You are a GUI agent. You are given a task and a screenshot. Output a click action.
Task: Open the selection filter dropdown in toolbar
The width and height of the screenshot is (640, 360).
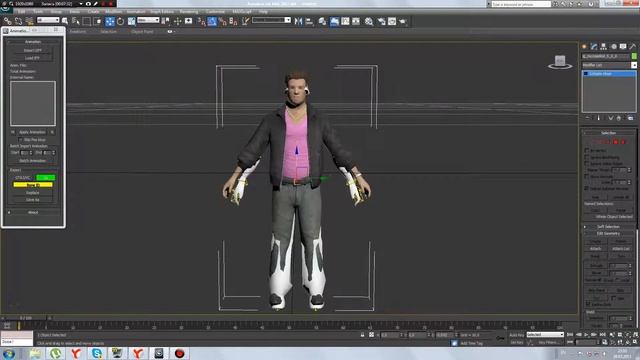click(x=48, y=20)
